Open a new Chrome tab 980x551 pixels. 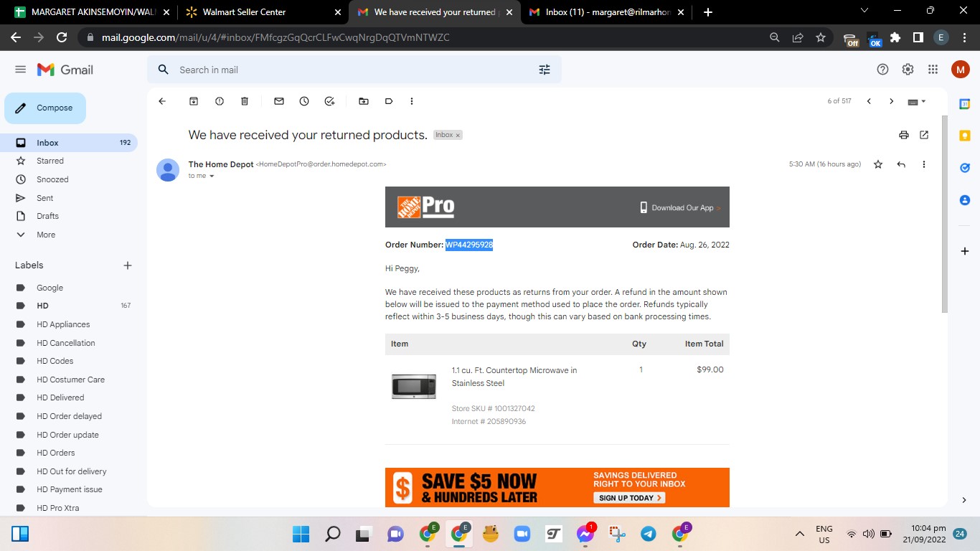coord(708,12)
